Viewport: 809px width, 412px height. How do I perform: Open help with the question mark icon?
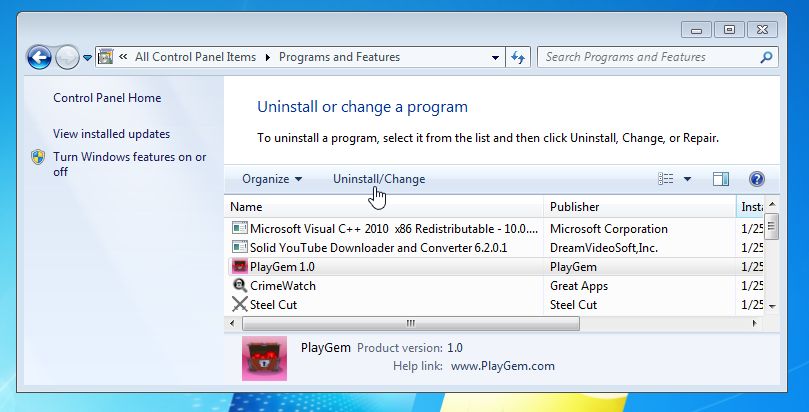pos(756,179)
